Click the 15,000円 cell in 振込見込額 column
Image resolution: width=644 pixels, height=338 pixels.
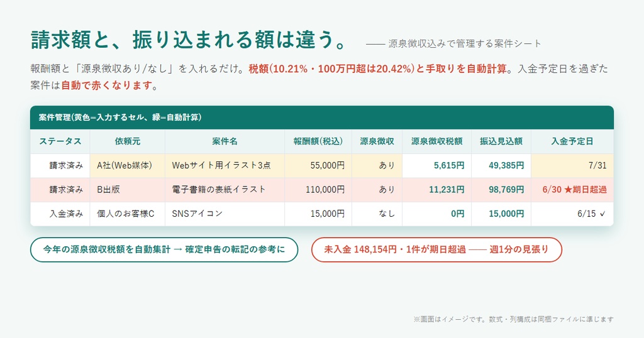click(501, 214)
